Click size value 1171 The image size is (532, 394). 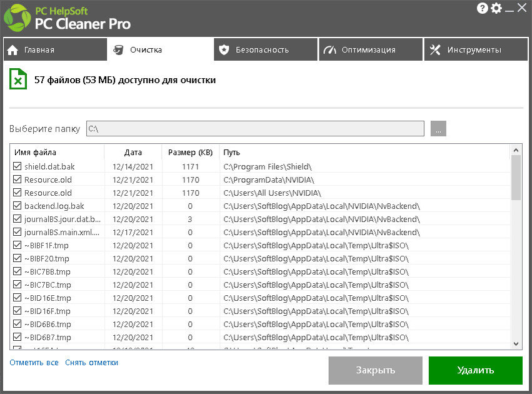coord(190,166)
